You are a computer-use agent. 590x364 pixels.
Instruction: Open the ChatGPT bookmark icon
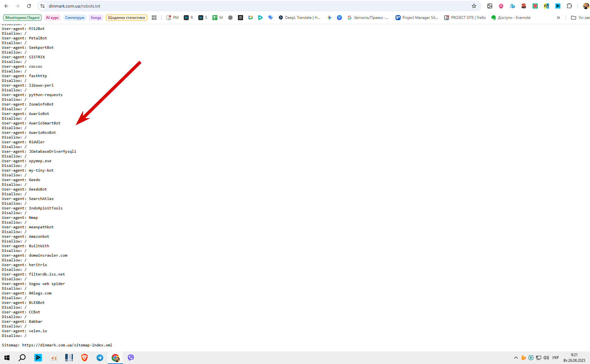230,18
